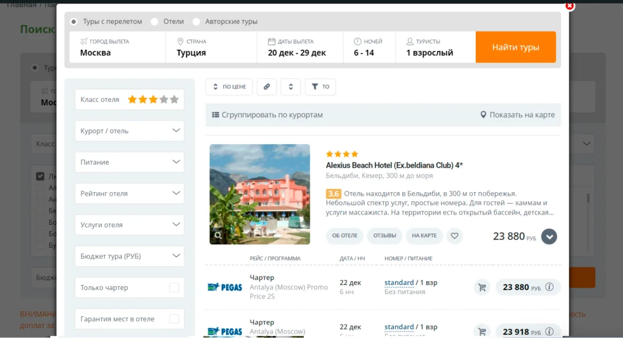Expand 'Услуги отеля' dropdown
The height and width of the screenshot is (364, 623).
click(130, 225)
